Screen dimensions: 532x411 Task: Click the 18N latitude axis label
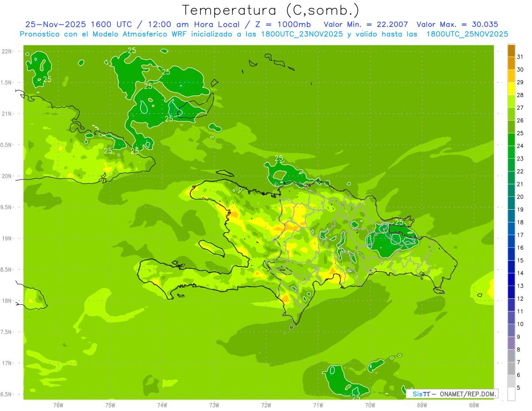click(x=7, y=301)
